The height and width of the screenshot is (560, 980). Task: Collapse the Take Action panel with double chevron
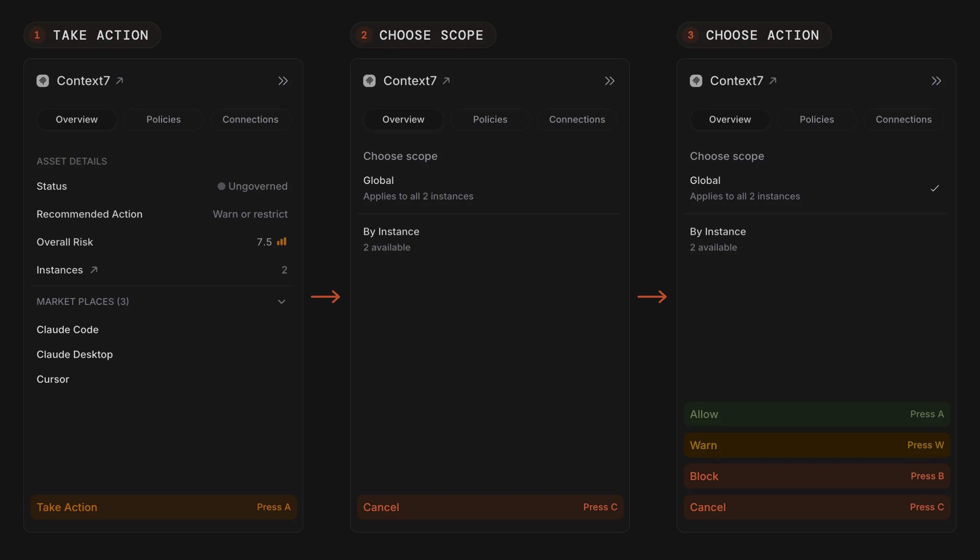(283, 81)
